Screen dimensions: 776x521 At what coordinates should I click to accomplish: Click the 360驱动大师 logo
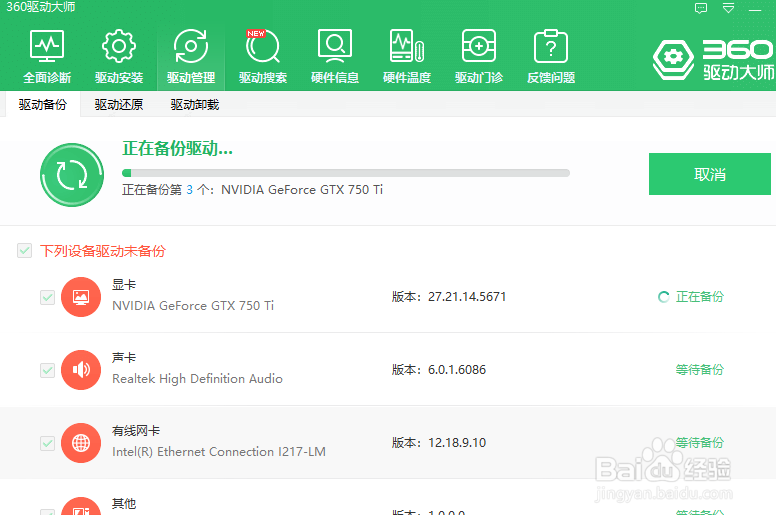click(713, 60)
